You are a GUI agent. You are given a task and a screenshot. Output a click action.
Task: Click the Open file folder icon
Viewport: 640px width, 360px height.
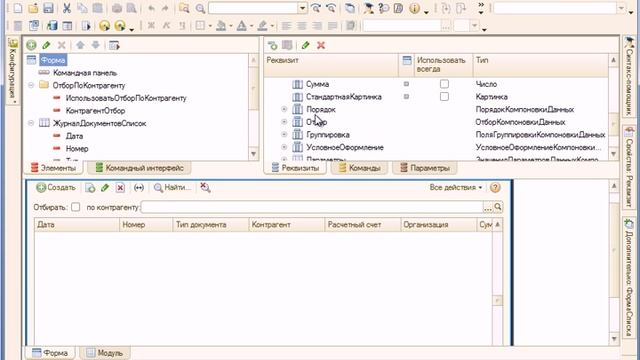[33, 8]
